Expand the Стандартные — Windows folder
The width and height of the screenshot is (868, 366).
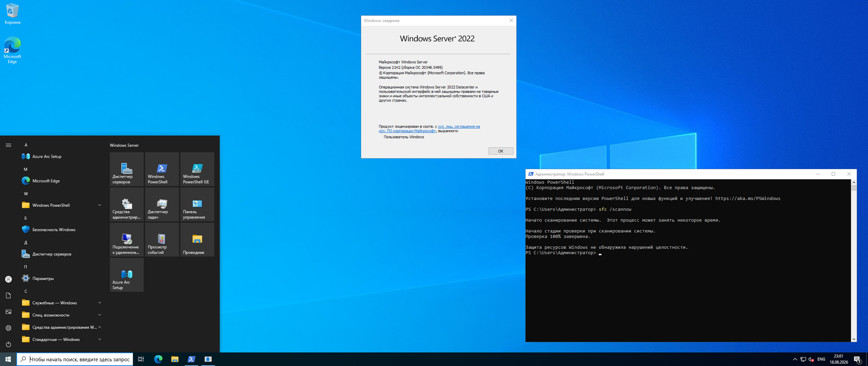(x=61, y=339)
